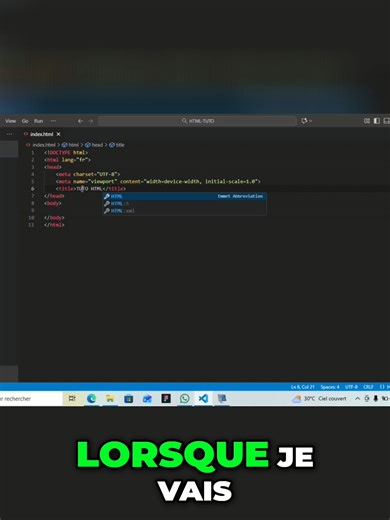
Task: Toggle the primary sidebar layout icon
Action: pos(377,121)
